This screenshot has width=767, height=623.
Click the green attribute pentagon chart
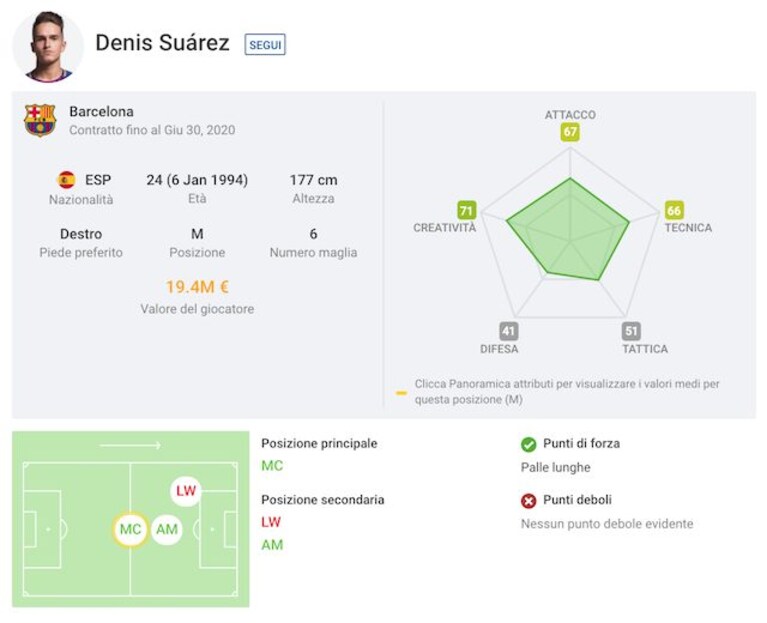point(568,231)
